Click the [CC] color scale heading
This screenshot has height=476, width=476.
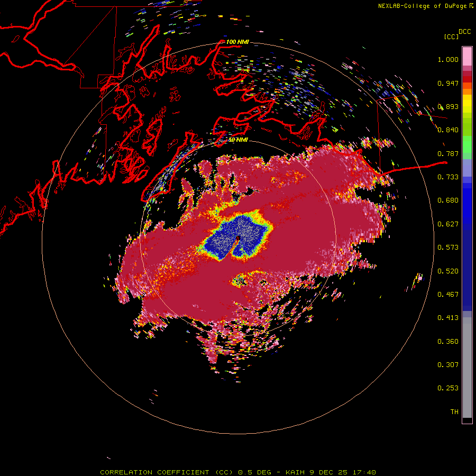451,36
